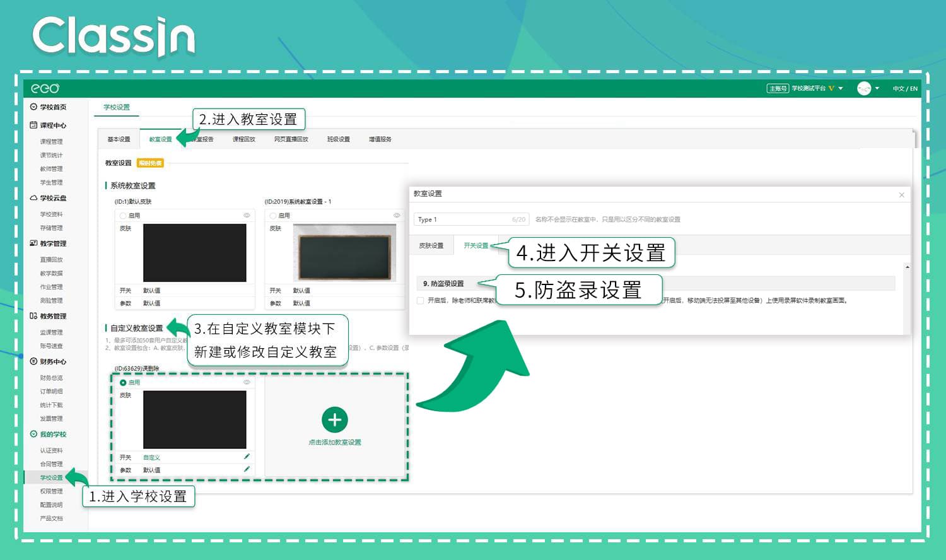Open 学生管理 in sidebar
Screen dimensions: 946x560
pyautogui.click(x=51, y=183)
